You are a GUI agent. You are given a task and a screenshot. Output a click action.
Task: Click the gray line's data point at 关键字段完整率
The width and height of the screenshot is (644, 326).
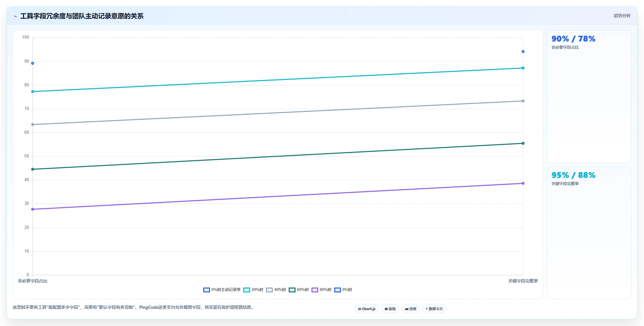(523, 101)
